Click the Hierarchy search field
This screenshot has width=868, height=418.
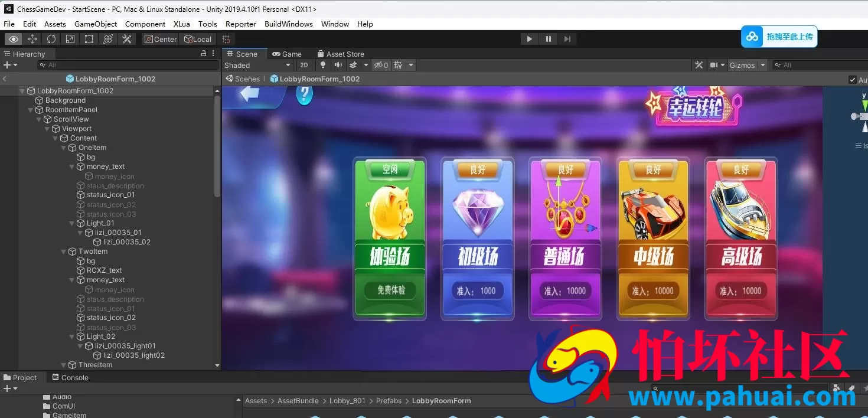point(128,65)
